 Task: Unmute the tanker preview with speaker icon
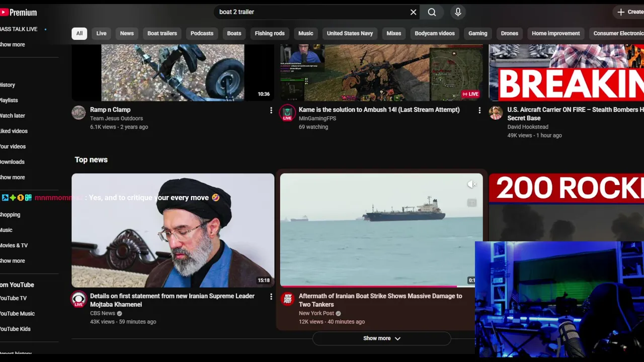[472, 185]
